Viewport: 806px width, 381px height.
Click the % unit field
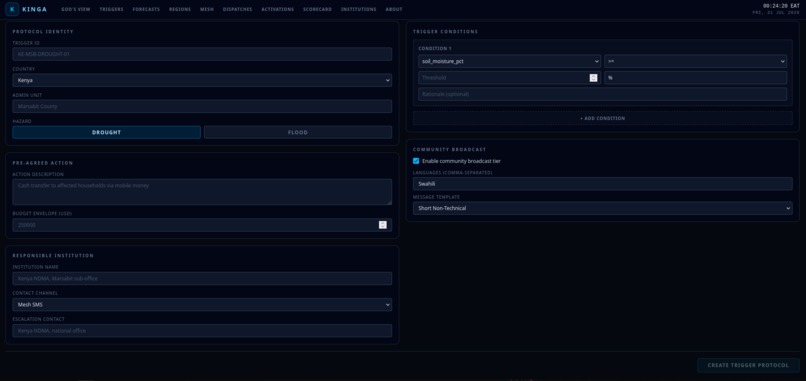pos(695,78)
